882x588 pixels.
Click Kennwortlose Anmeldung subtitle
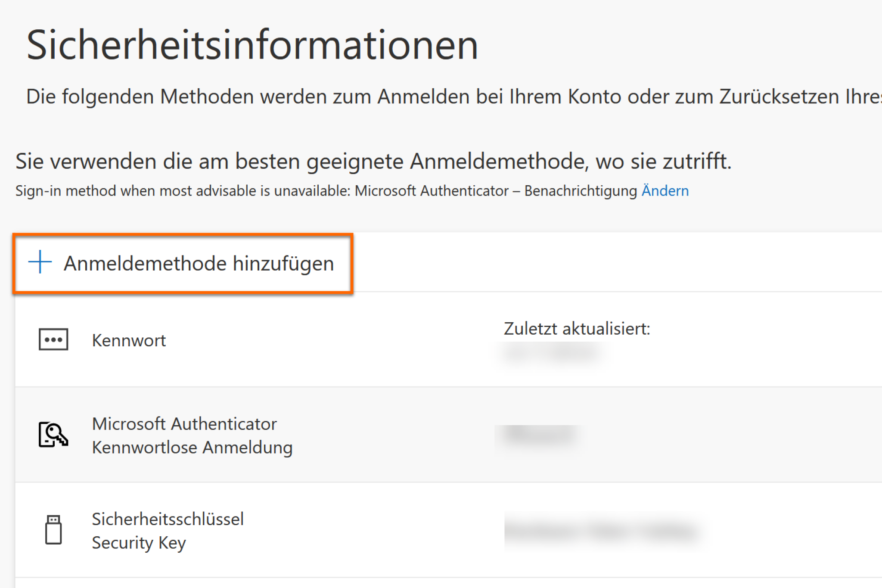(x=192, y=448)
